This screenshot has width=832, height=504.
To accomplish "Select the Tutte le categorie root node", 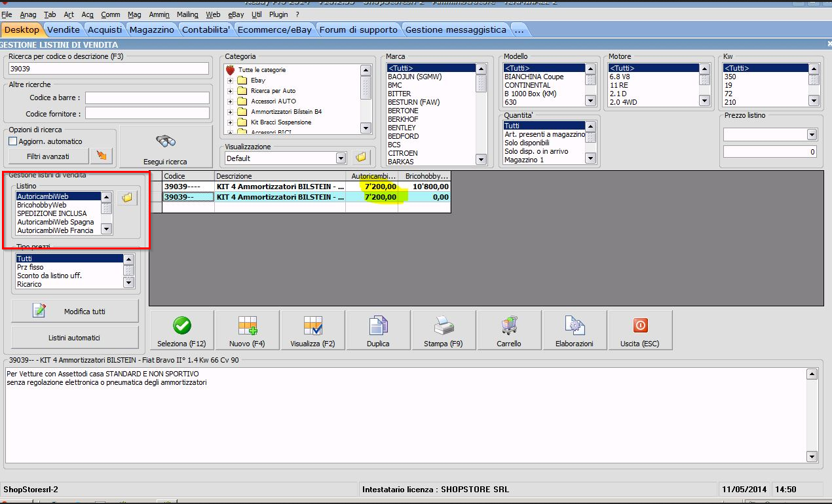I will [262, 69].
